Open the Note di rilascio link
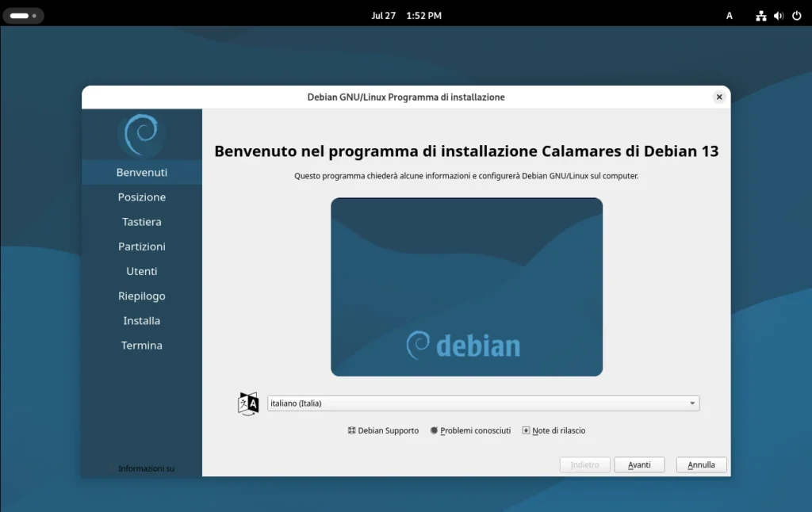The image size is (812, 512). point(558,430)
